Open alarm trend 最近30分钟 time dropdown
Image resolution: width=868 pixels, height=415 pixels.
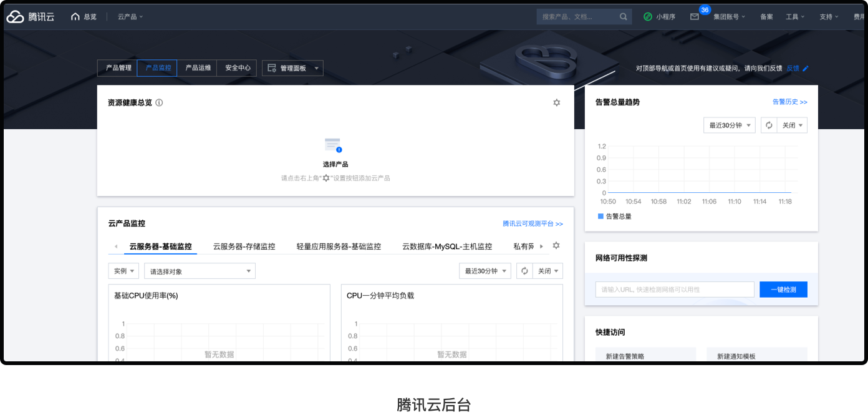tap(730, 125)
